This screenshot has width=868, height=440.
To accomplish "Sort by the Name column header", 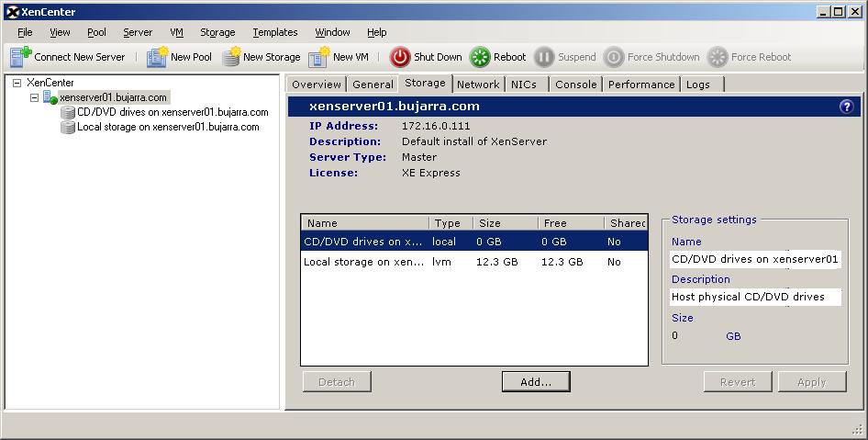I will (x=365, y=223).
